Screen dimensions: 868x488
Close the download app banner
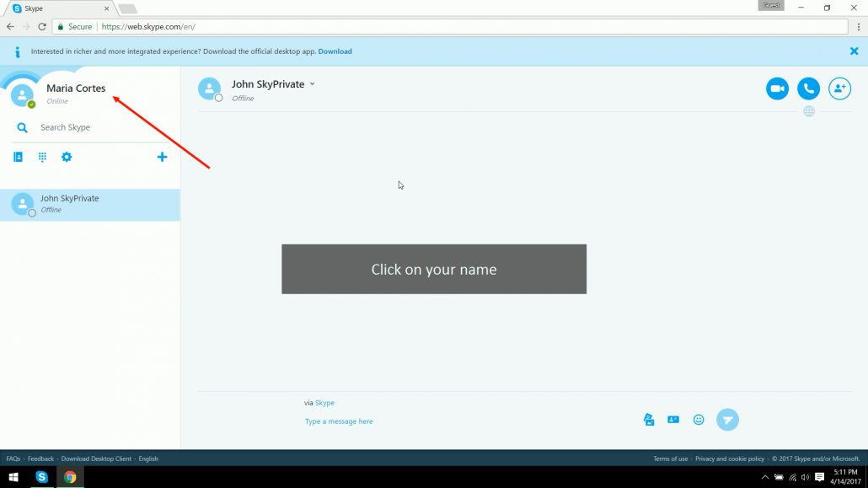[854, 51]
